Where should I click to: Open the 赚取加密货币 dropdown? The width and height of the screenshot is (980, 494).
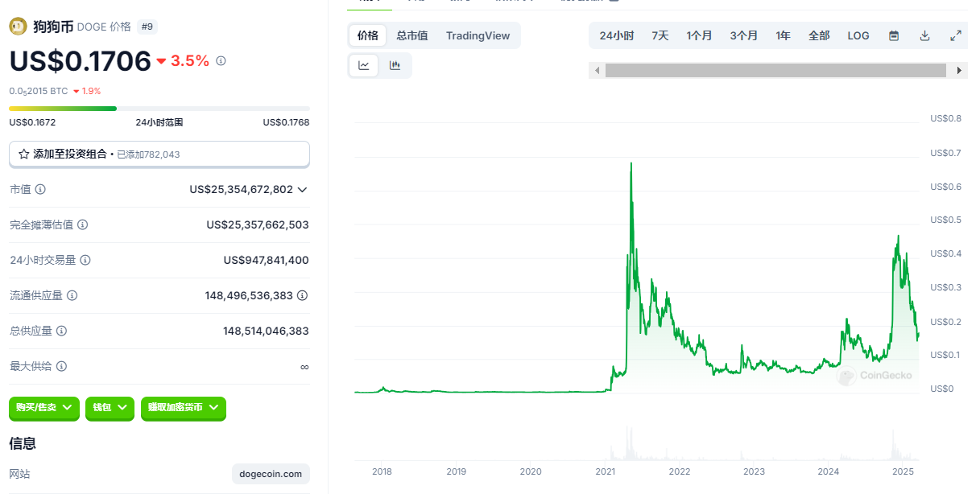tap(184, 408)
